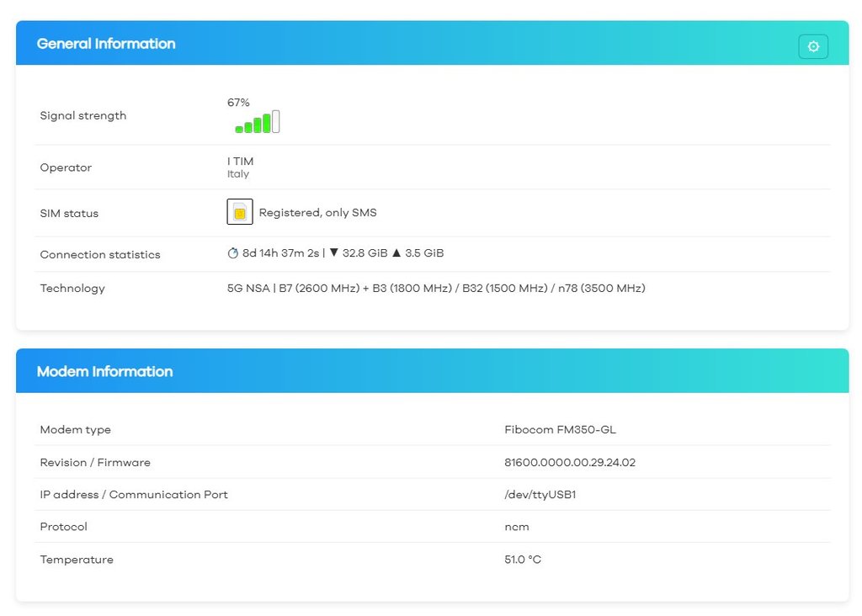
Task: Select the General Information panel header
Action: tap(106, 44)
